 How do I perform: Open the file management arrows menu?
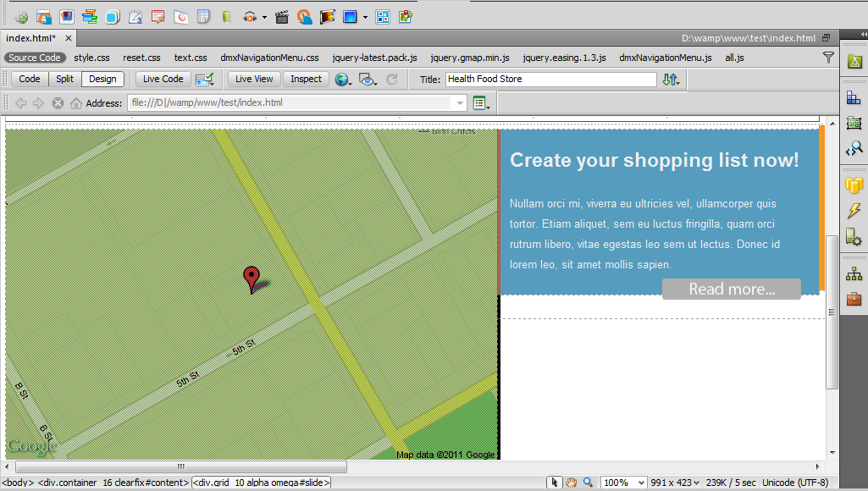(x=671, y=80)
